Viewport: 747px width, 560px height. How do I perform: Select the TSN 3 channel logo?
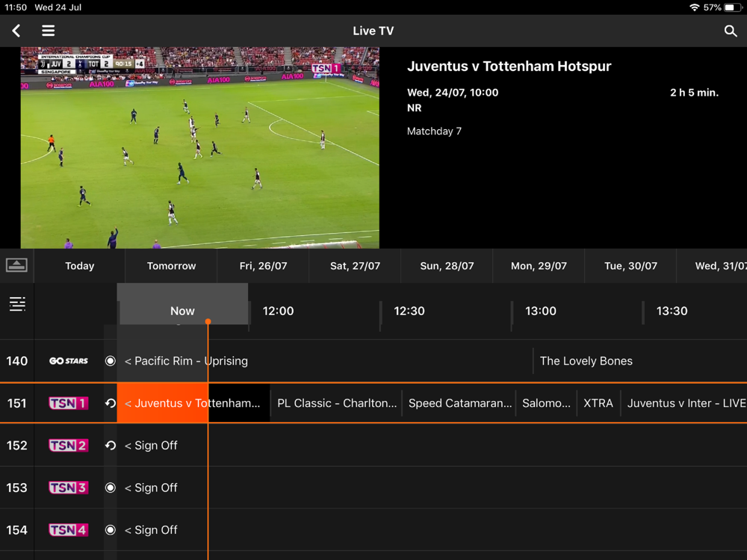(x=69, y=488)
